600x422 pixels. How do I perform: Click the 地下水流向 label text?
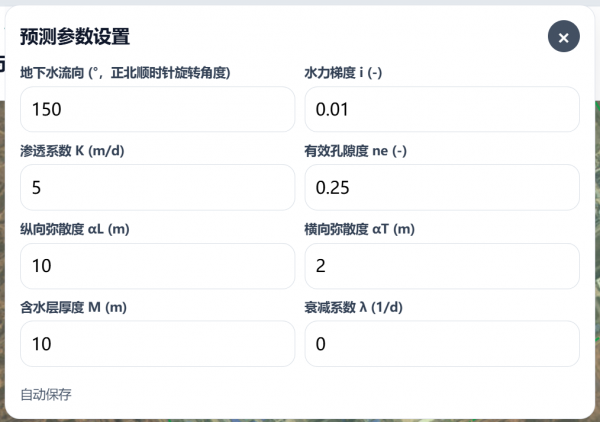126,73
